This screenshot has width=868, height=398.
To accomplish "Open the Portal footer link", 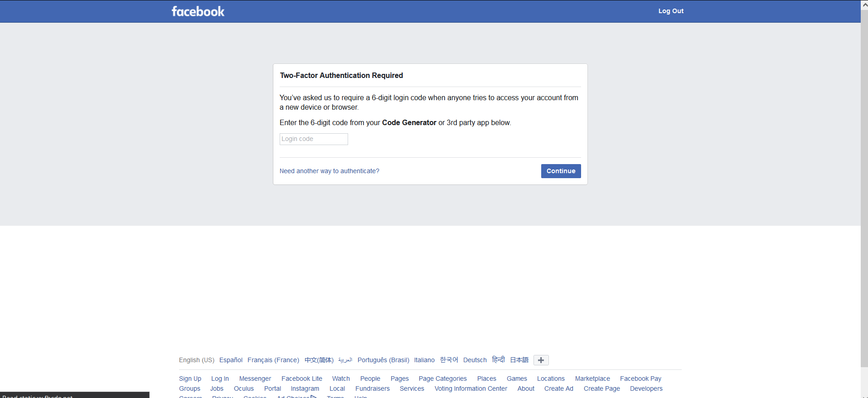I will pos(272,388).
